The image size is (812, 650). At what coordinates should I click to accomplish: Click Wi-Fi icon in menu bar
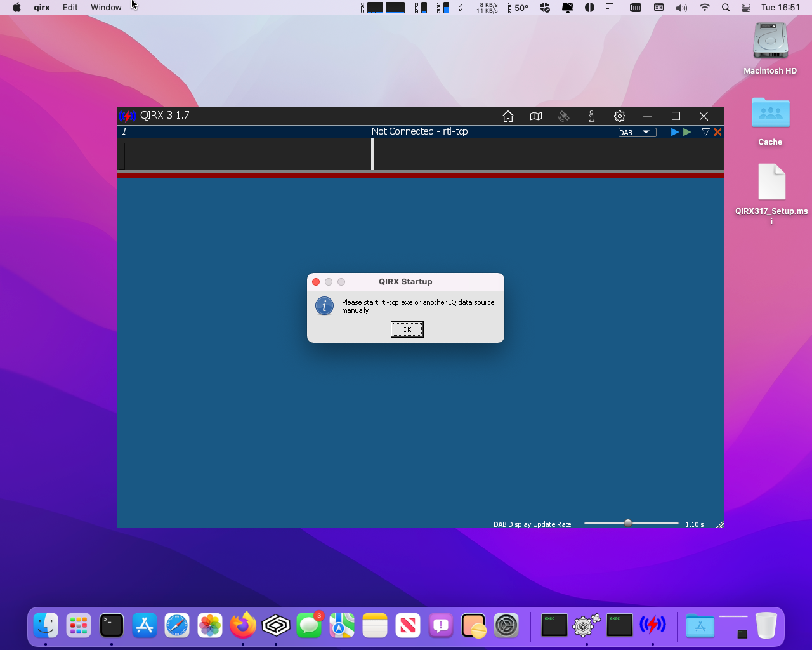705,8
